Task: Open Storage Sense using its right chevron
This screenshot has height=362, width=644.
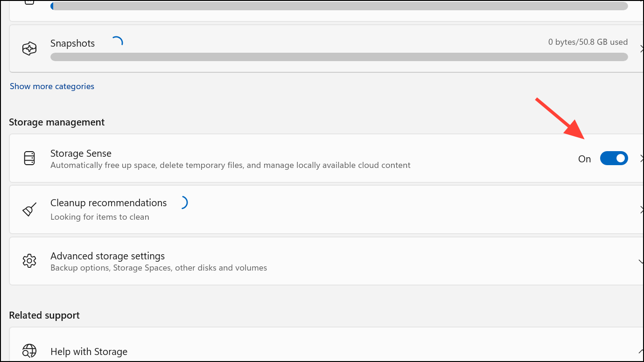Action: pyautogui.click(x=642, y=159)
